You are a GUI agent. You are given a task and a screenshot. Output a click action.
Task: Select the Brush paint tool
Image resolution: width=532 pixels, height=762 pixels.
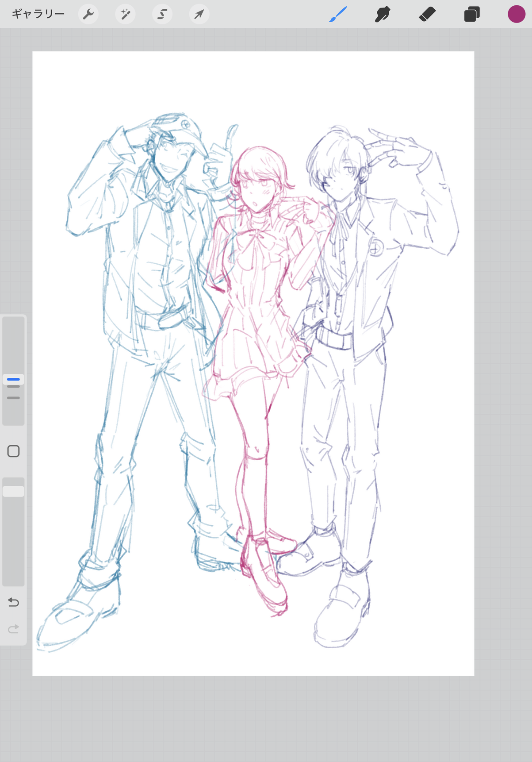[338, 15]
